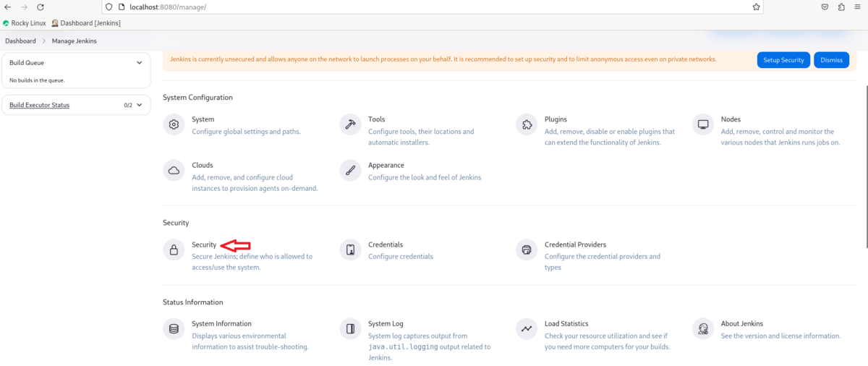This screenshot has height=366, width=868.
Task: Open the Credentials link
Action: tap(386, 245)
